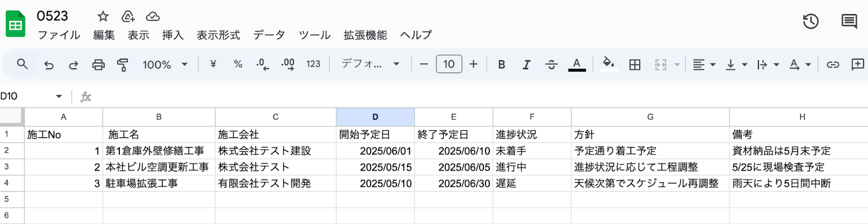Image resolution: width=868 pixels, height=224 pixels.
Task: Star the 0523 spreadsheet
Action: (103, 16)
